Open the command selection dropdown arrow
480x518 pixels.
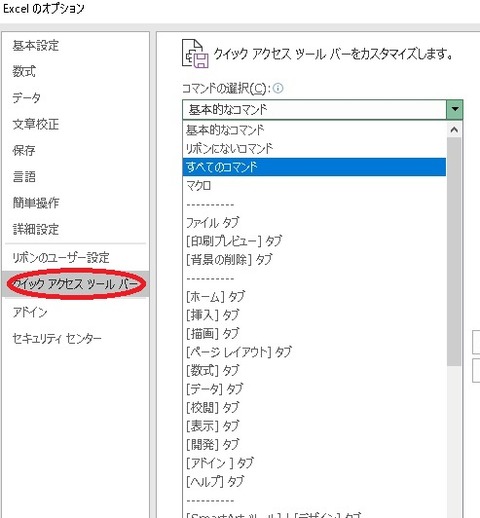pyautogui.click(x=455, y=109)
